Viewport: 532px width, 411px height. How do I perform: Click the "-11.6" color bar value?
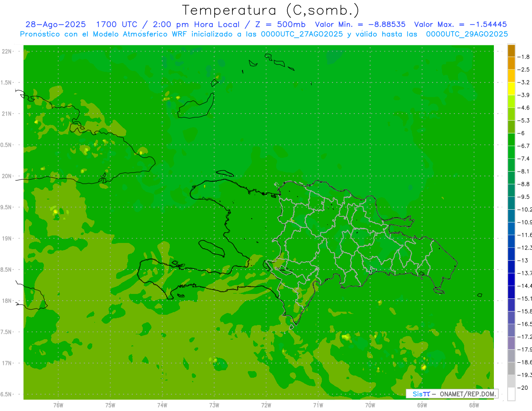524,235
